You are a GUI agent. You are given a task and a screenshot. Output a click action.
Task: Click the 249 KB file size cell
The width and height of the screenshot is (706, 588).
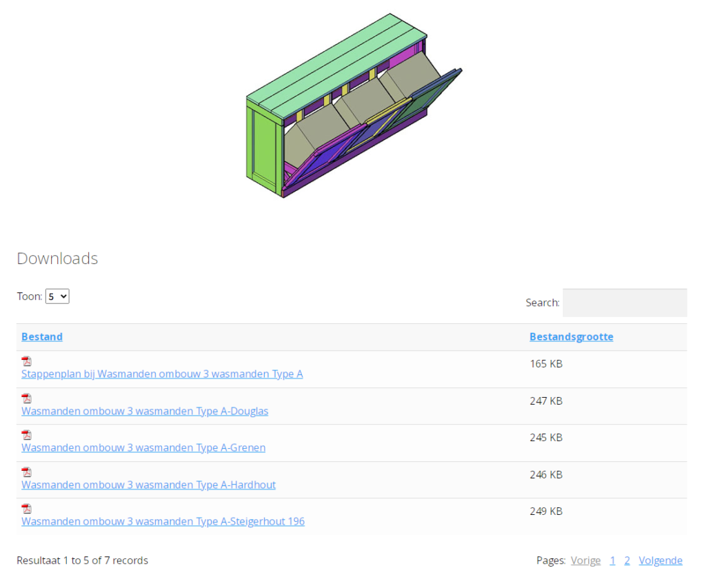coord(546,511)
